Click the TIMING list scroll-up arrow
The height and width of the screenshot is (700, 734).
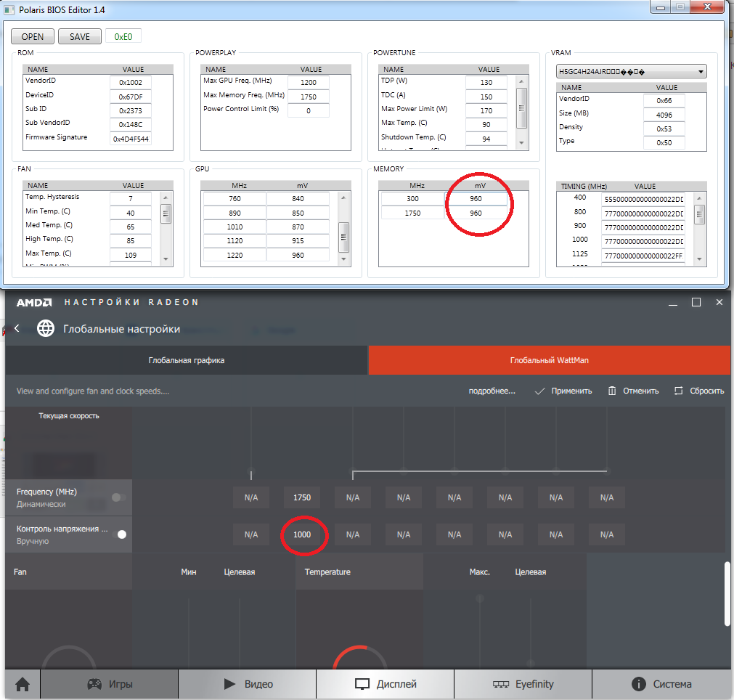point(699,198)
